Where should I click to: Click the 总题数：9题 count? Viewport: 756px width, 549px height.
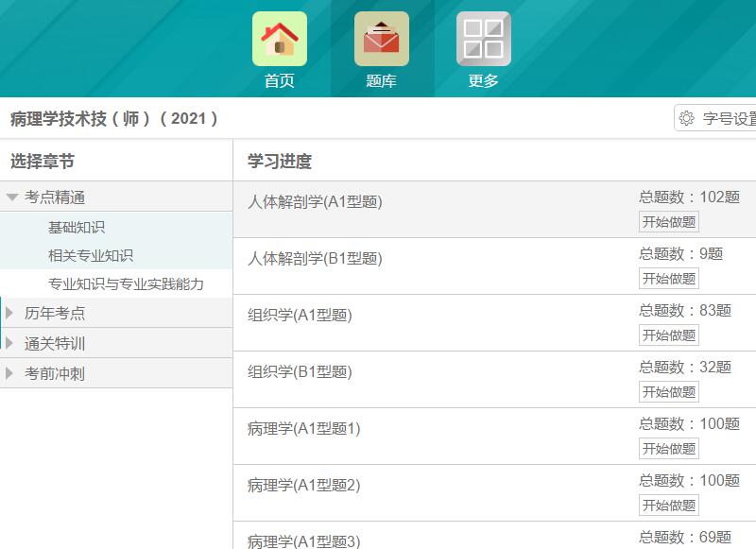point(681,253)
